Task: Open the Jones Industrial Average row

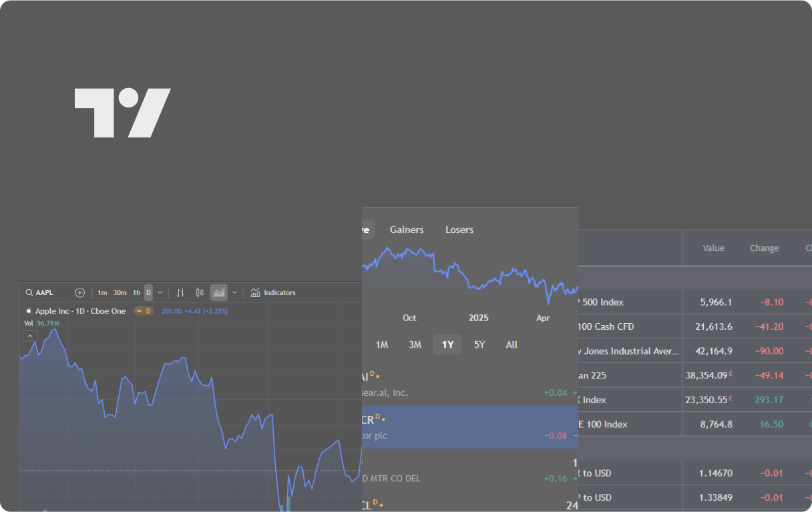Action: pos(695,351)
